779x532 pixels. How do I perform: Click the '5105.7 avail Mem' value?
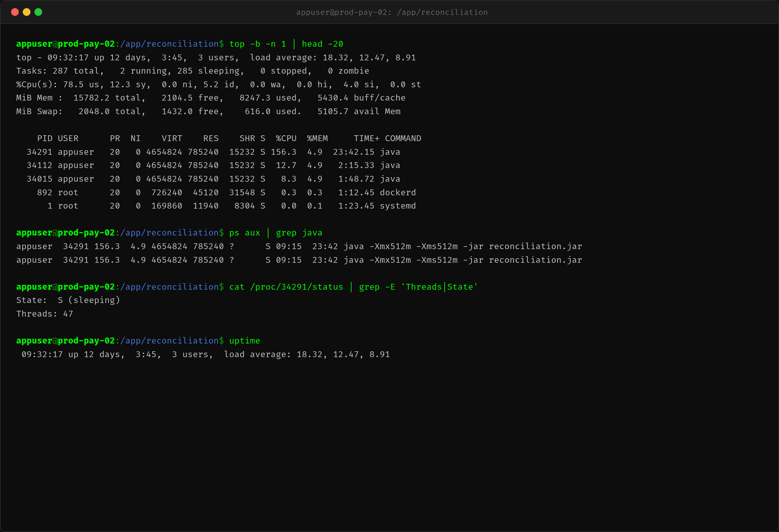pos(359,111)
